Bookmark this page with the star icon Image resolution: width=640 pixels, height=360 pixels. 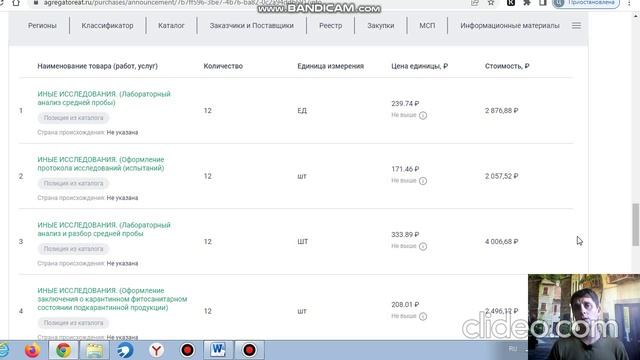(x=491, y=3)
